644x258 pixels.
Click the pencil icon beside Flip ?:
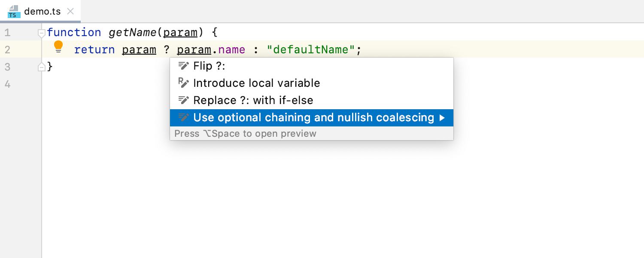click(183, 66)
